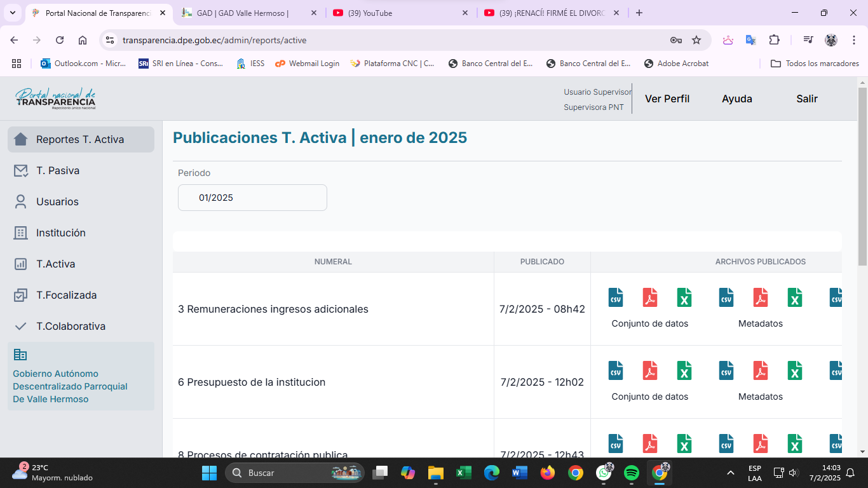This screenshot has width=868, height=488.
Task: Go to T. Pasiva section
Action: (x=58, y=171)
